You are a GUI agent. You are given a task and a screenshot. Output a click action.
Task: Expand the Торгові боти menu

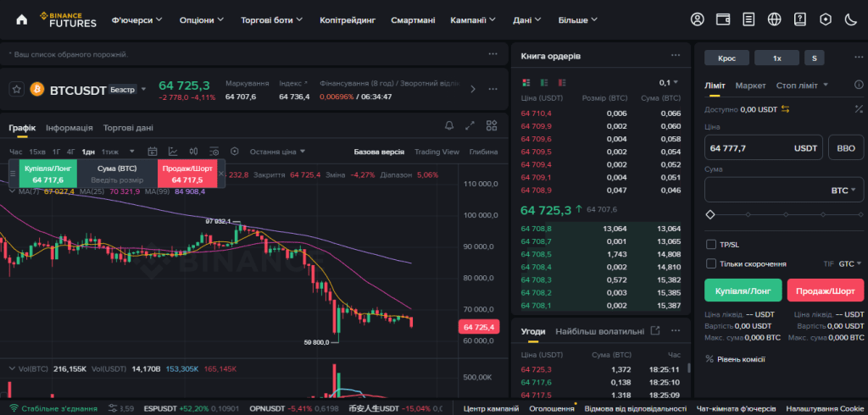272,20
